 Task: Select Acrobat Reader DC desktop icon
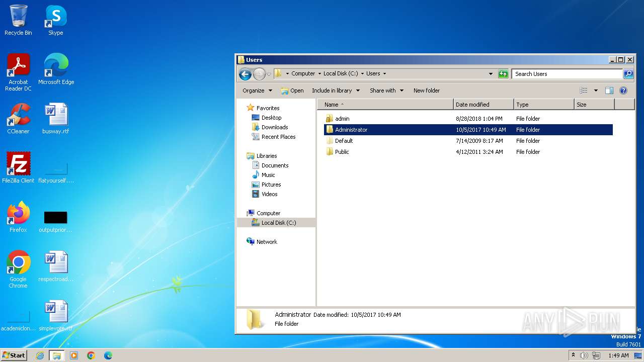(18, 72)
